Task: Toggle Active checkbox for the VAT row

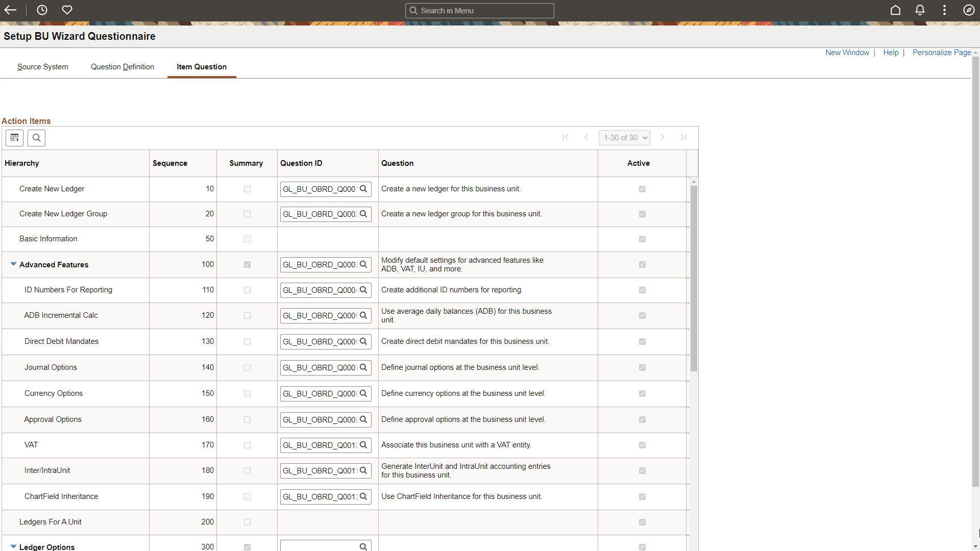Action: pyautogui.click(x=642, y=445)
